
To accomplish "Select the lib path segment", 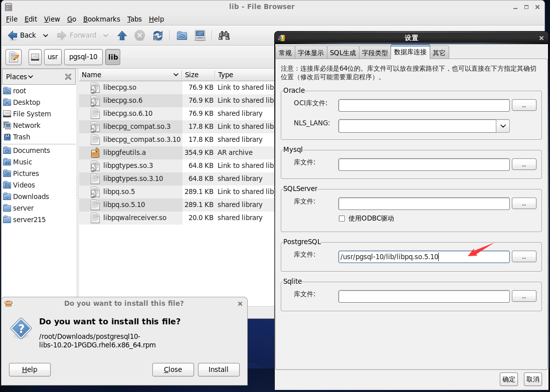I will click(x=113, y=57).
